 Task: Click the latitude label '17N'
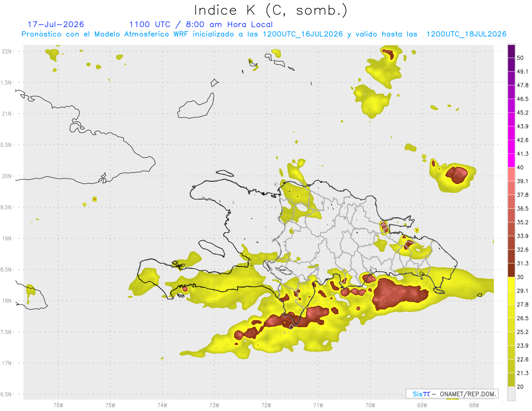(x=7, y=363)
